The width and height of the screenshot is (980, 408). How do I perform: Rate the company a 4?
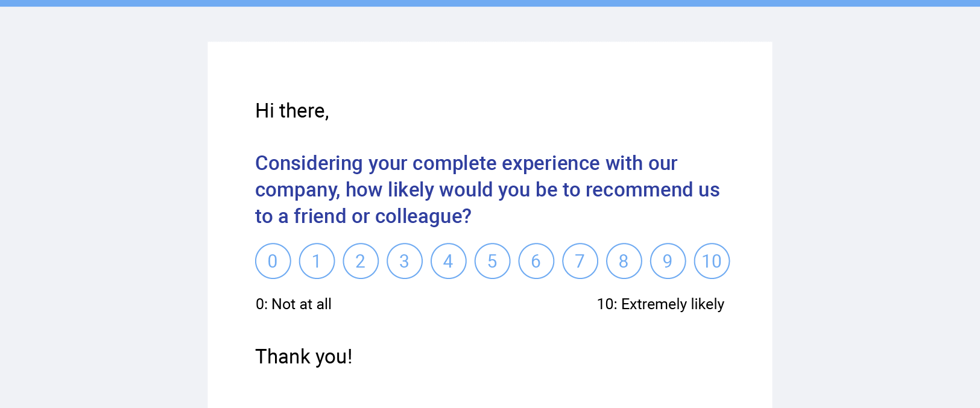tap(448, 261)
